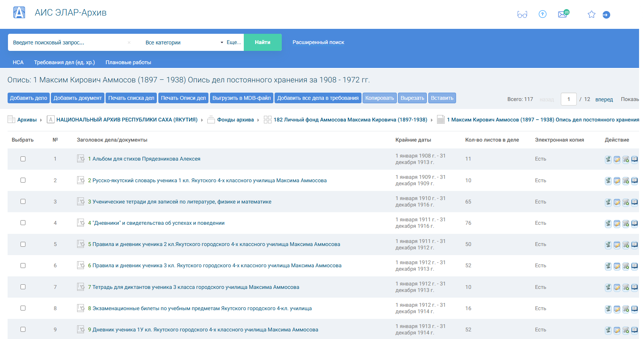Sort by Крайние даты column header
Screen dimensions: 644x339
[413, 140]
